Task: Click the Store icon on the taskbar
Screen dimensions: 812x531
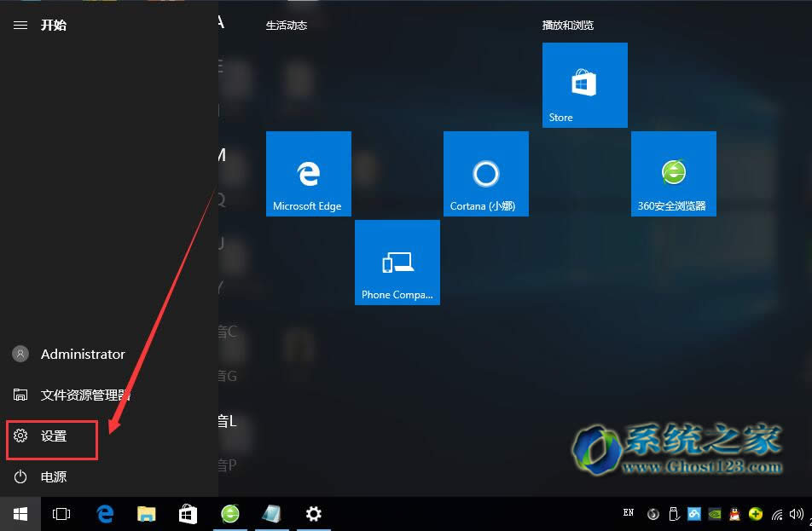Action: [x=188, y=514]
